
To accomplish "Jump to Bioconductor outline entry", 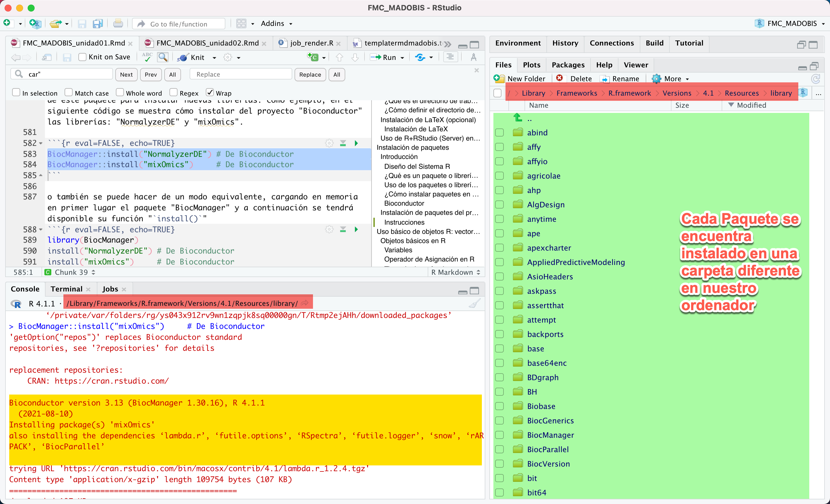I will [404, 203].
